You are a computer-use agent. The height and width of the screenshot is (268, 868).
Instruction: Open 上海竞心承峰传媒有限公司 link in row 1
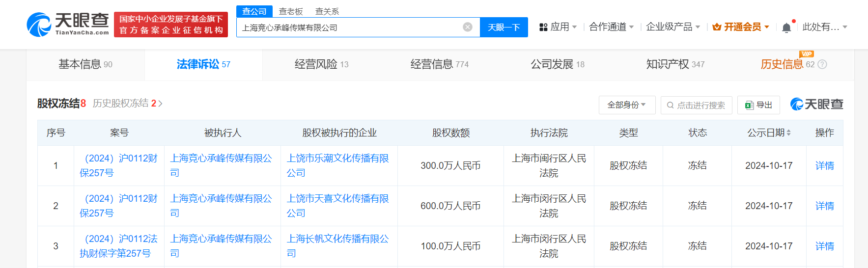[x=221, y=165]
